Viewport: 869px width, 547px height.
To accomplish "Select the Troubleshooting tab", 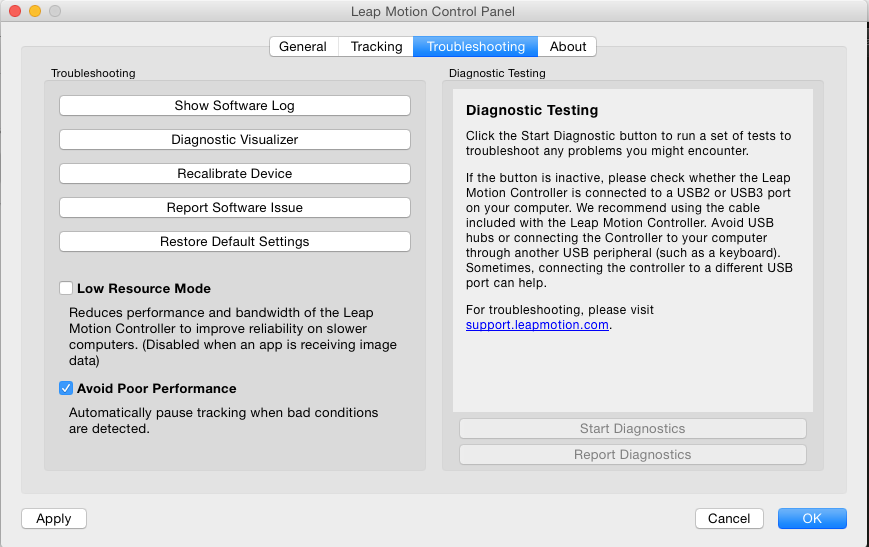I will (475, 47).
